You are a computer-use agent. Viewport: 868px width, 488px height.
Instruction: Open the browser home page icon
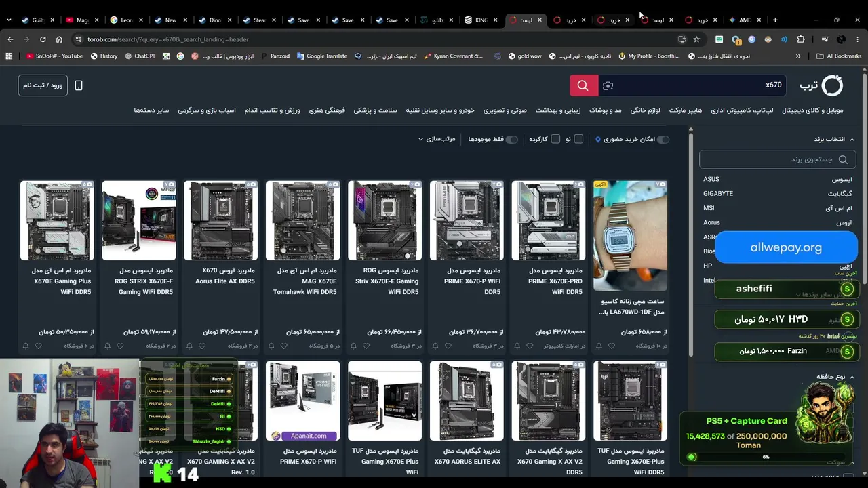(x=59, y=39)
